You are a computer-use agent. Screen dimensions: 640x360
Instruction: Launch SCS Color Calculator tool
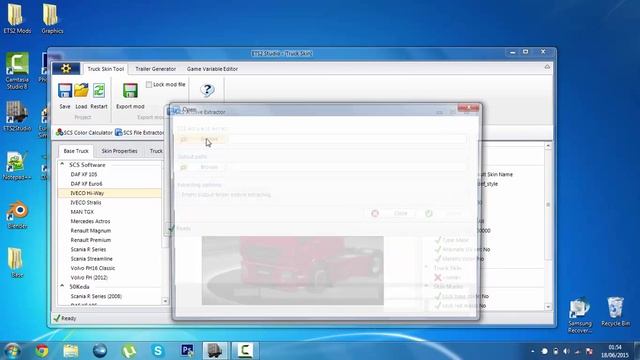click(x=84, y=133)
